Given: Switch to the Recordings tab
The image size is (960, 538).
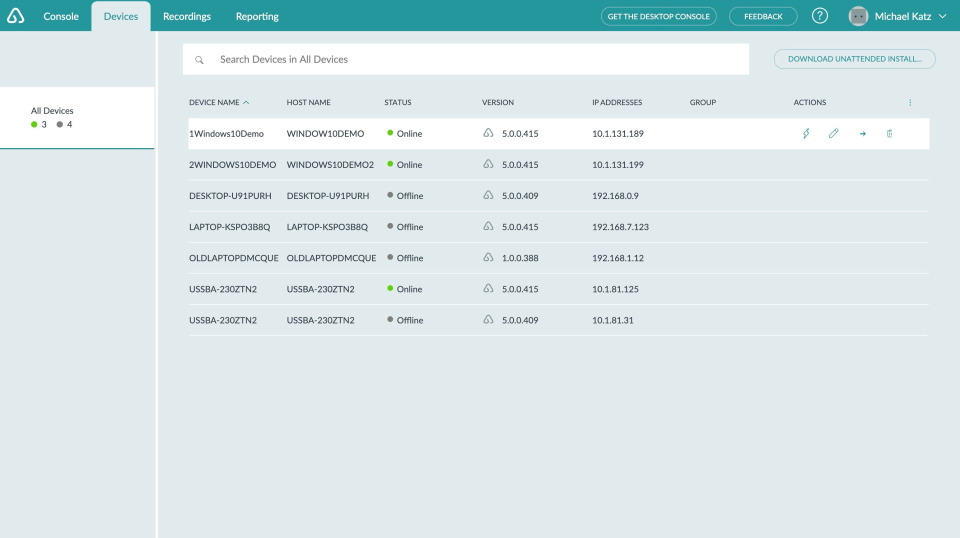Looking at the screenshot, I should (x=187, y=17).
